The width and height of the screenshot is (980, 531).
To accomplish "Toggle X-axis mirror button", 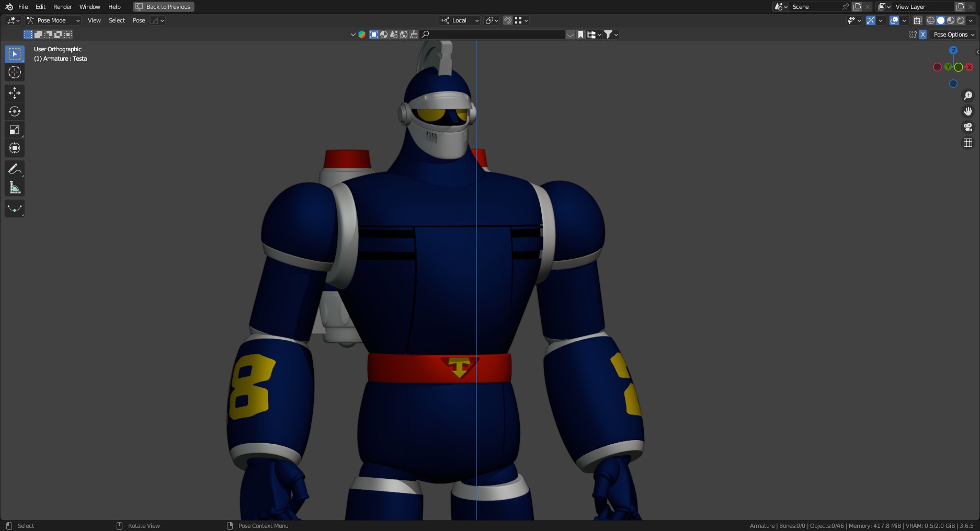I will click(923, 34).
